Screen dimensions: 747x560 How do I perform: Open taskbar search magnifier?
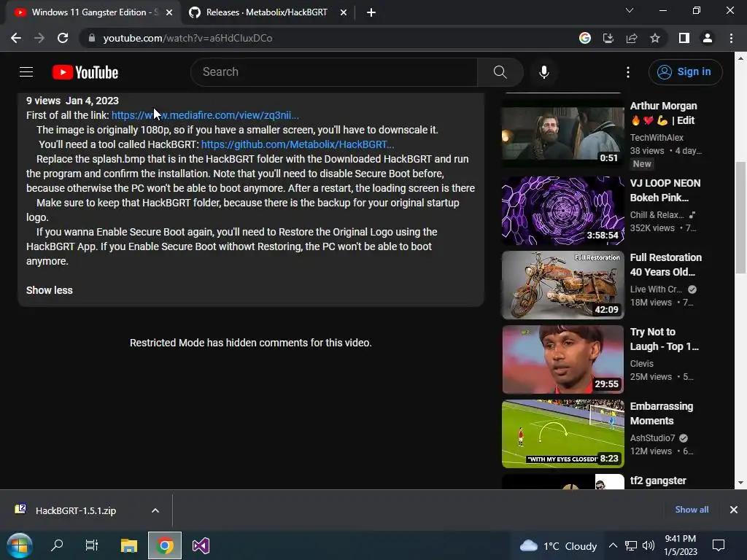coord(57,545)
